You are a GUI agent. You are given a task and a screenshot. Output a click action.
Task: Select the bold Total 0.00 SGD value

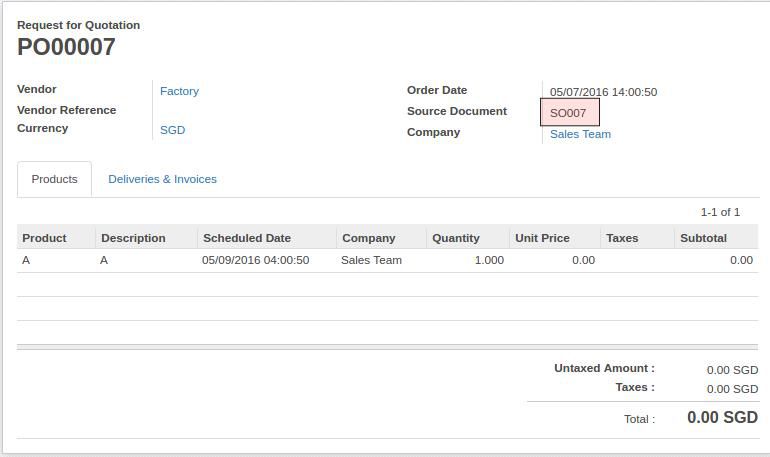pyautogui.click(x=722, y=418)
